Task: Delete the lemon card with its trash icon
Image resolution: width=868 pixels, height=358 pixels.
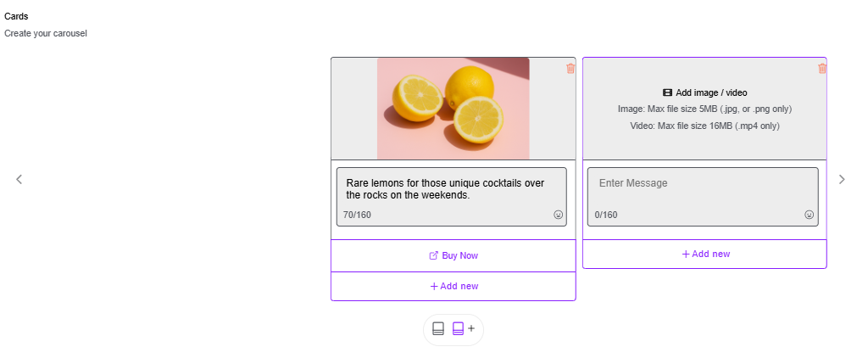Action: 570,69
